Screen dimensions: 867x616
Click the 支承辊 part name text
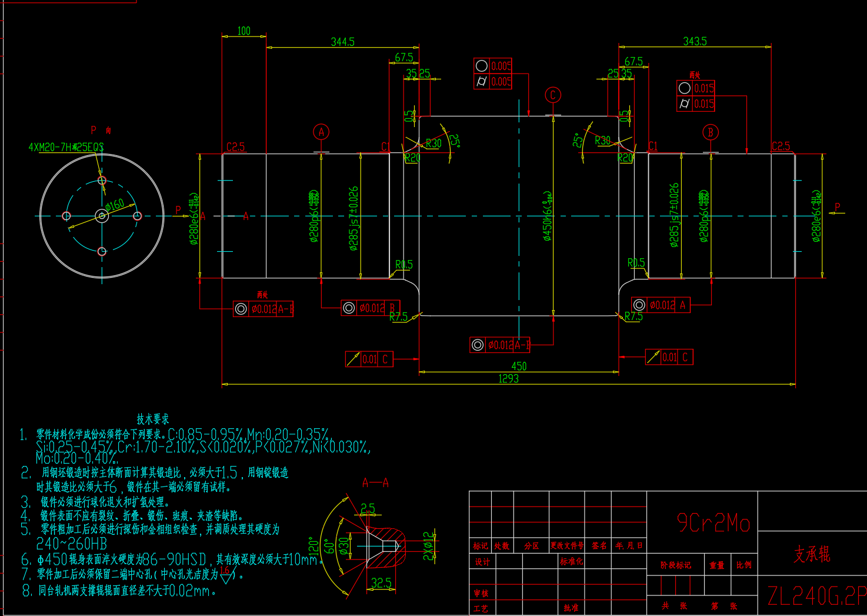tap(812, 554)
